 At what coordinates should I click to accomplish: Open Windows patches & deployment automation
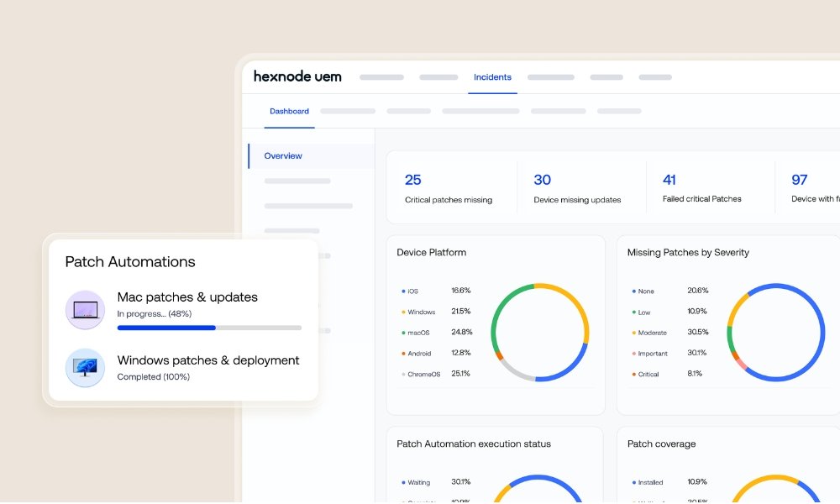pos(208,360)
